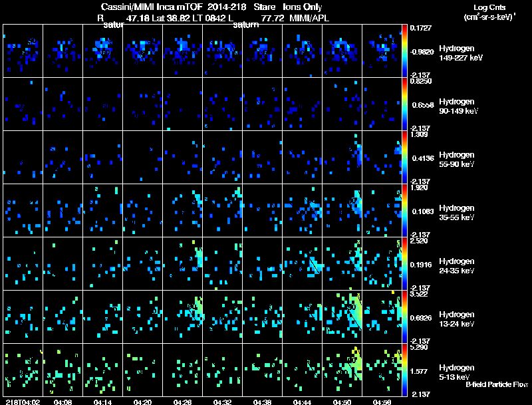
Task: Click the Hydrogen 24-35 keV row label
Action: pyautogui.click(x=457, y=266)
